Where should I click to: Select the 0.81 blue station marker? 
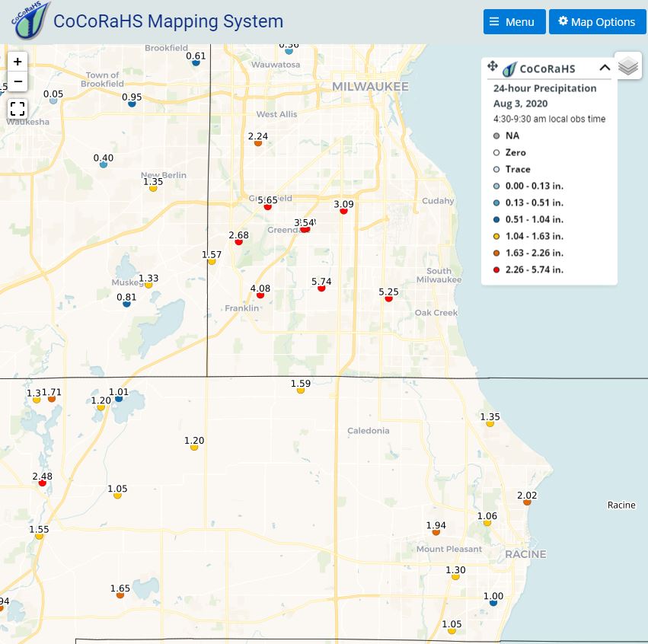click(x=126, y=304)
